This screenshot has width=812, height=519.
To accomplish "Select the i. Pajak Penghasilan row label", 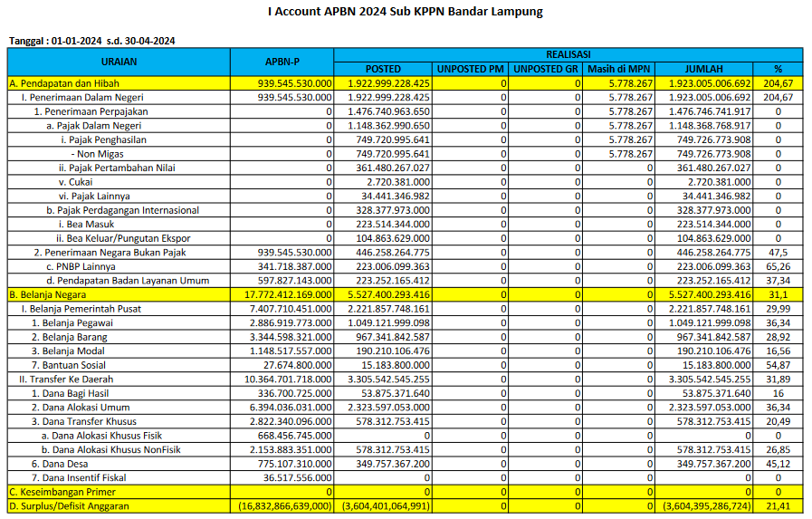I will (x=104, y=139).
